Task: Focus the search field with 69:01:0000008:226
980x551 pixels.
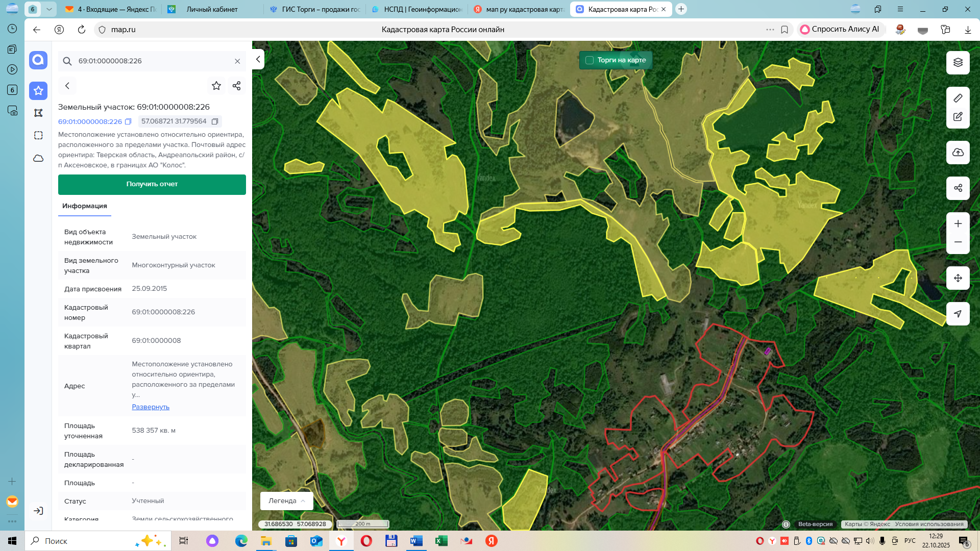Action: click(153, 61)
